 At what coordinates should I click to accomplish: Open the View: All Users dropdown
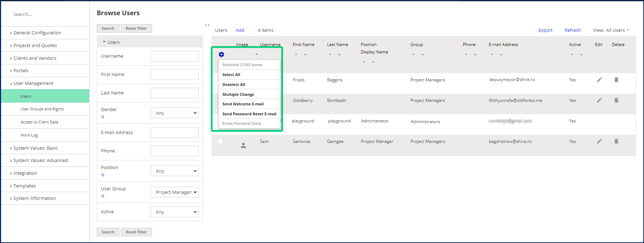[611, 30]
